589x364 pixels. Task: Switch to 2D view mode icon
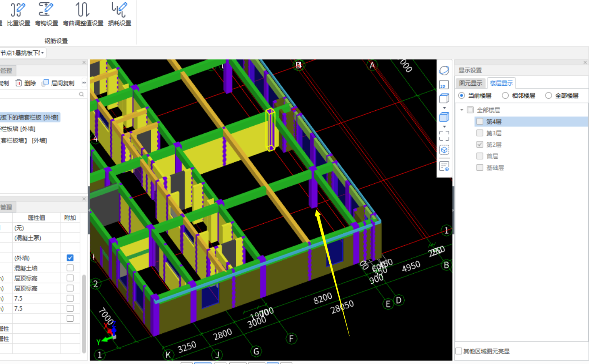coord(444,85)
